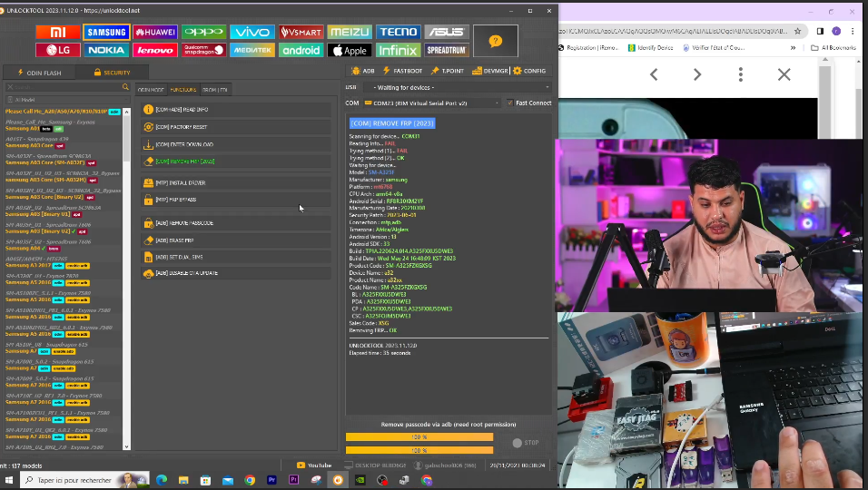This screenshot has height=490, width=868.
Task: Select the Please Call Me_A20/A50/A70 entry
Action: pos(63,112)
